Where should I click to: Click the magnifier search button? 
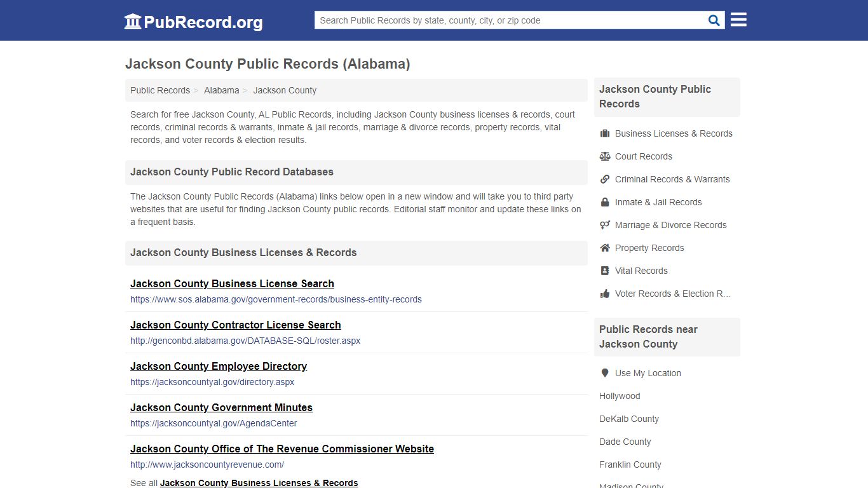[x=714, y=20]
